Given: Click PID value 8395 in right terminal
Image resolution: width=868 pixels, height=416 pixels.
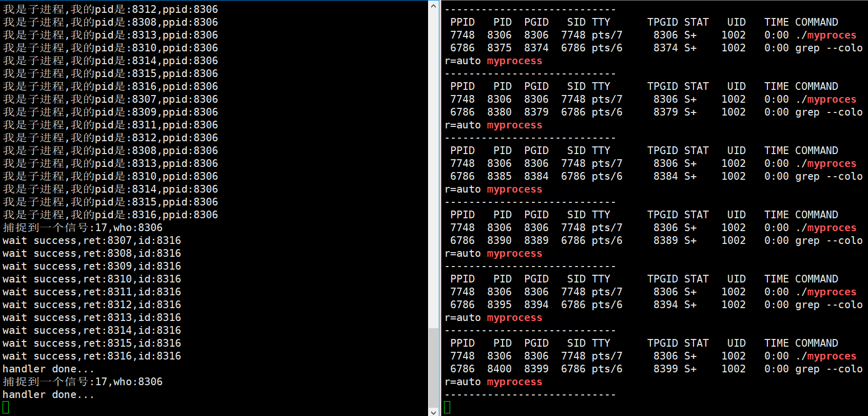Looking at the screenshot, I should click(499, 305).
